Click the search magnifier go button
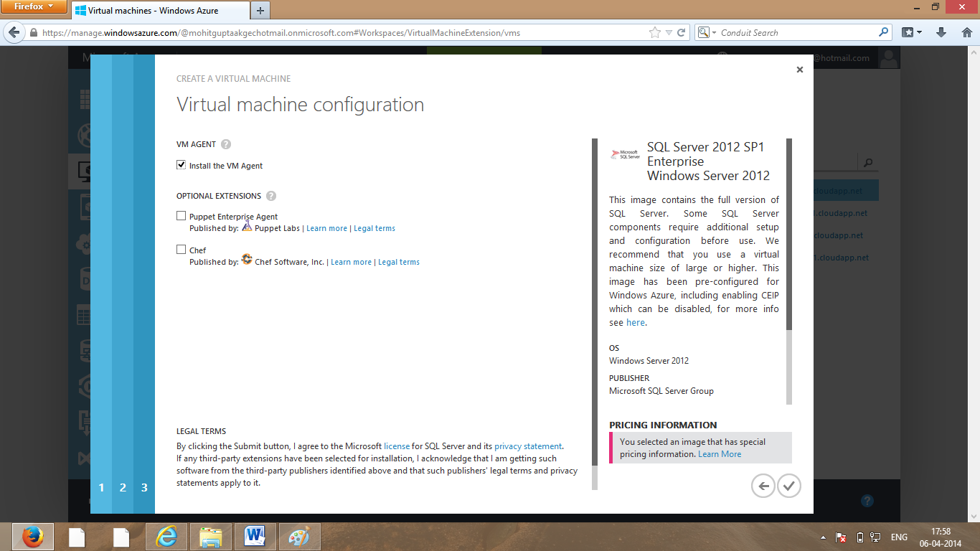The height and width of the screenshot is (551, 980). point(883,32)
